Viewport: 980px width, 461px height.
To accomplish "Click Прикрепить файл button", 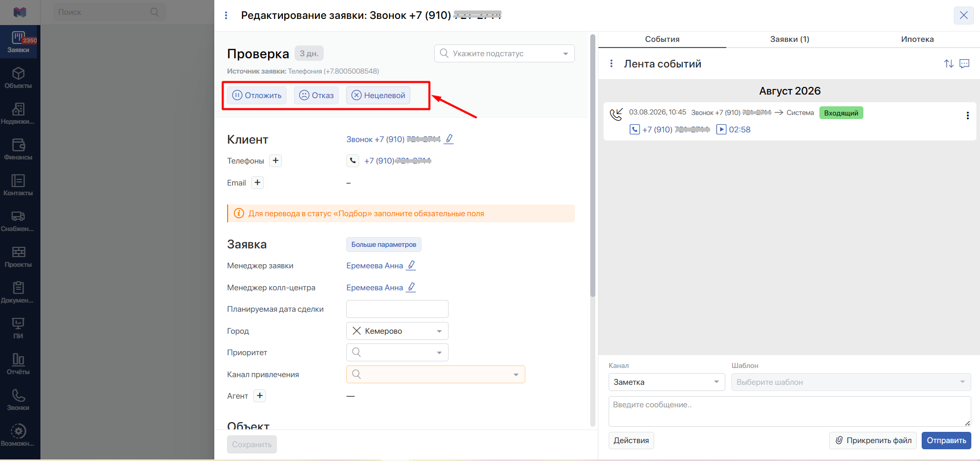I will (874, 440).
